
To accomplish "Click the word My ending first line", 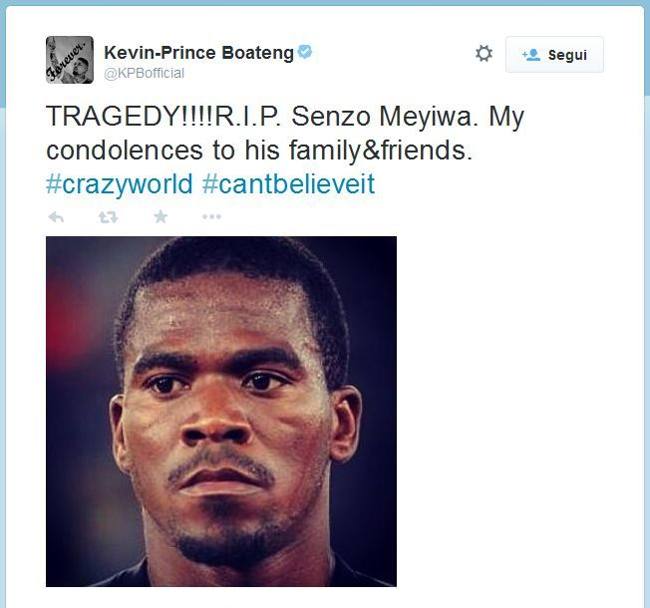I will click(x=507, y=118).
